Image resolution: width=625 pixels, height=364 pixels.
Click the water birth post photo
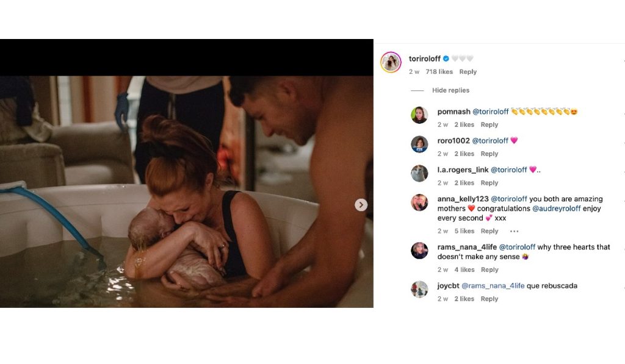click(187, 191)
